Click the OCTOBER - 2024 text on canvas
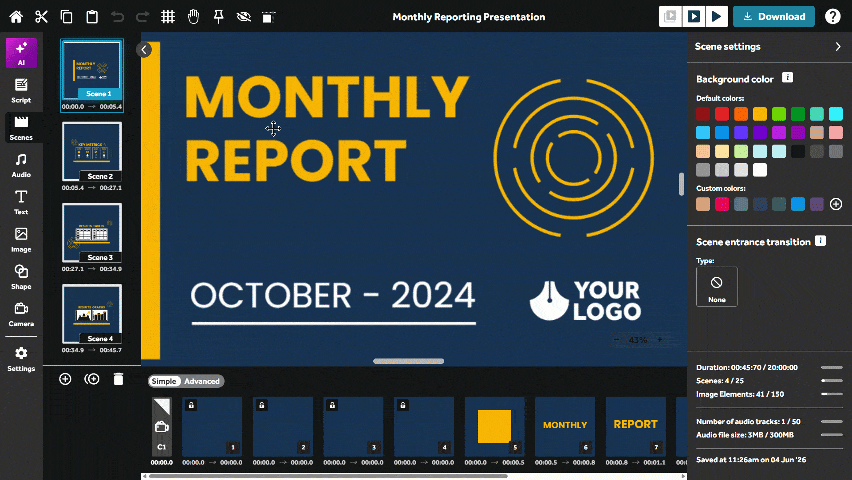The height and width of the screenshot is (480, 852). [x=333, y=295]
